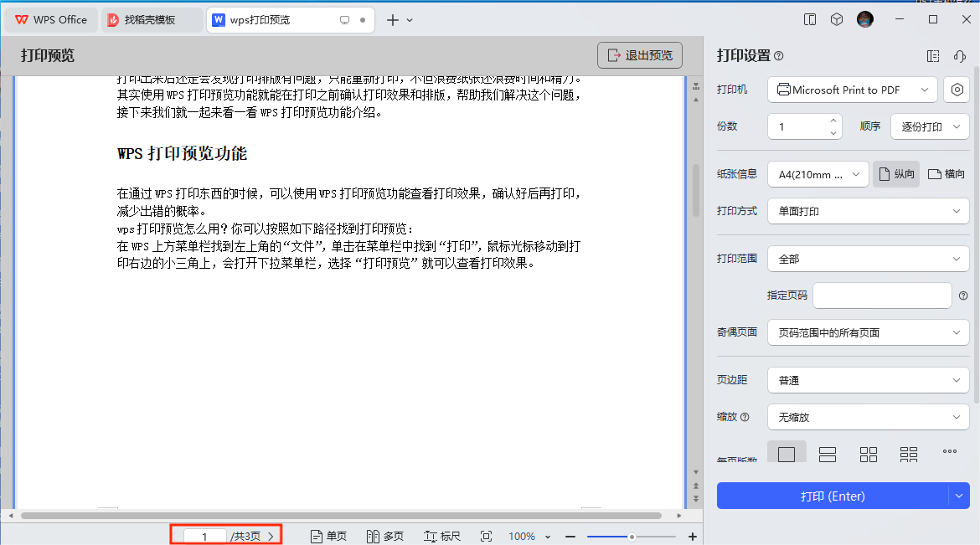This screenshot has width=980, height=545.
Task: Expand the 缩放 scaling dropdown
Action: click(x=868, y=416)
